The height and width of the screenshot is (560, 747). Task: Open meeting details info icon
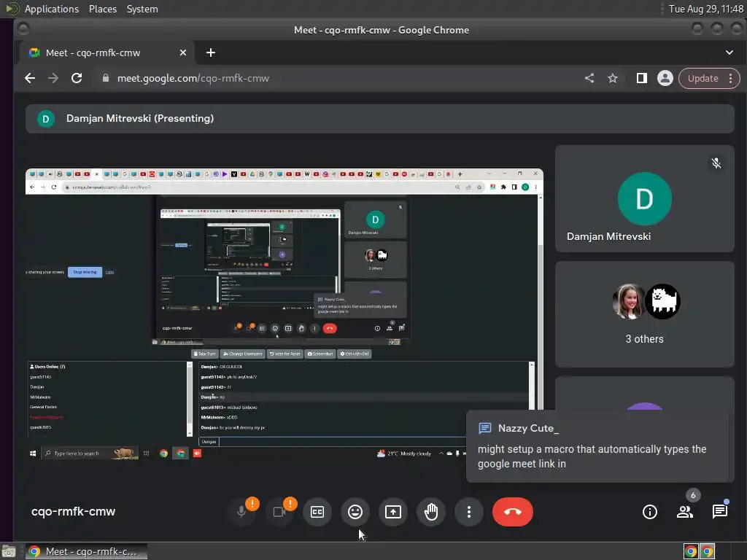(650, 512)
